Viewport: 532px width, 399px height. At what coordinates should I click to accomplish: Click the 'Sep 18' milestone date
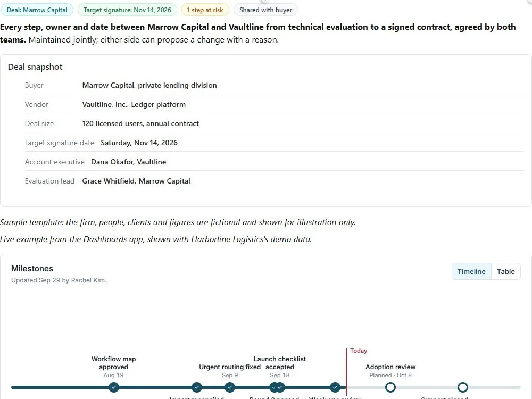pyautogui.click(x=280, y=375)
